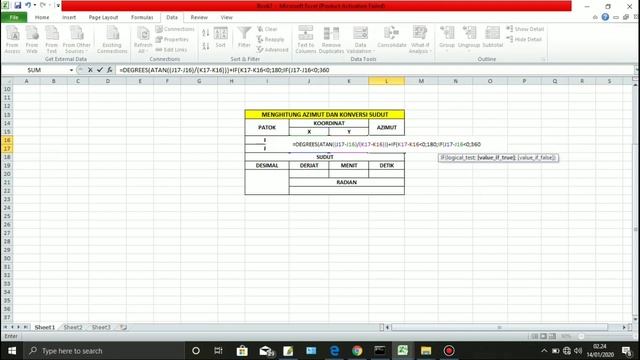
Task: Click the RADIAN label cell
Action: tap(347, 182)
